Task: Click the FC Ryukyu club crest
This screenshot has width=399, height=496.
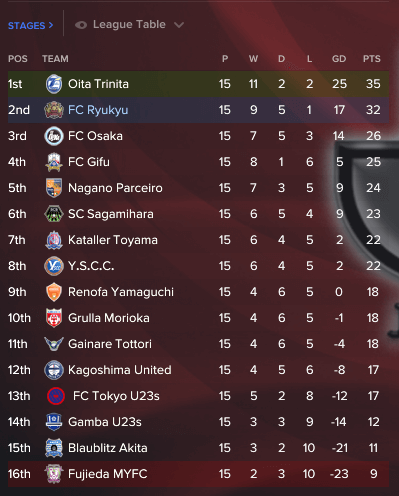Action: (54, 110)
